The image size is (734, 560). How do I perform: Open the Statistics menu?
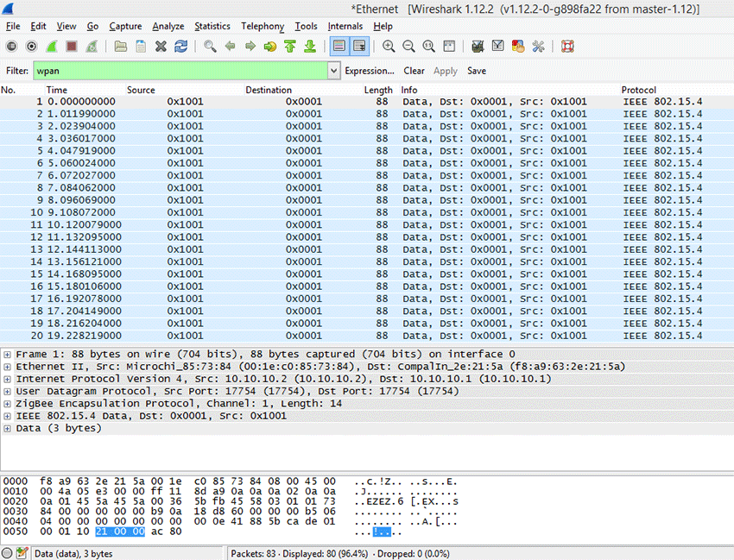(212, 27)
